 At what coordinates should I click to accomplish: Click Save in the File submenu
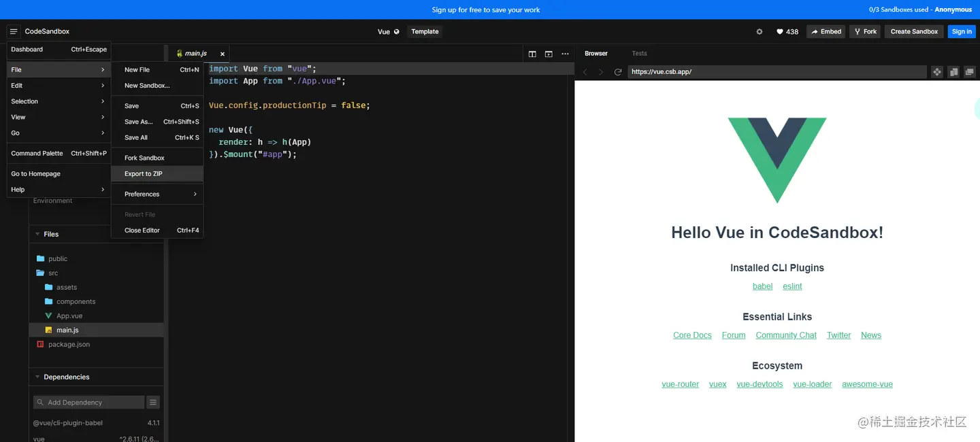(x=157, y=106)
